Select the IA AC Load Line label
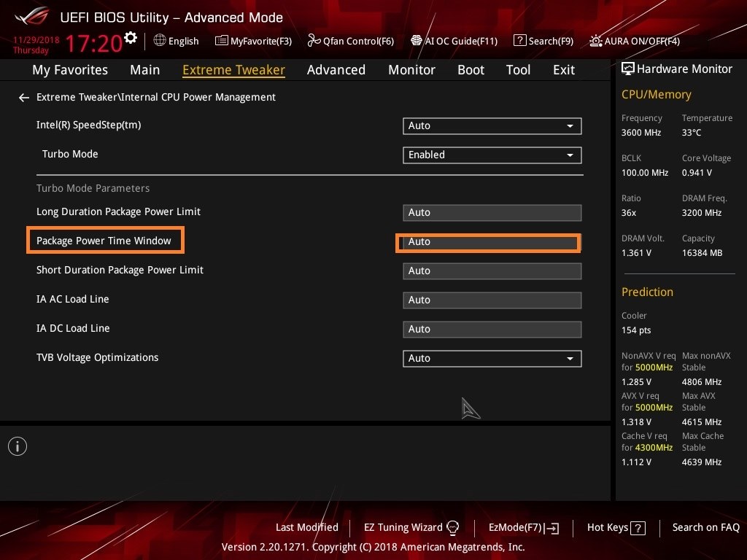This screenshot has height=560, width=747. point(73,299)
